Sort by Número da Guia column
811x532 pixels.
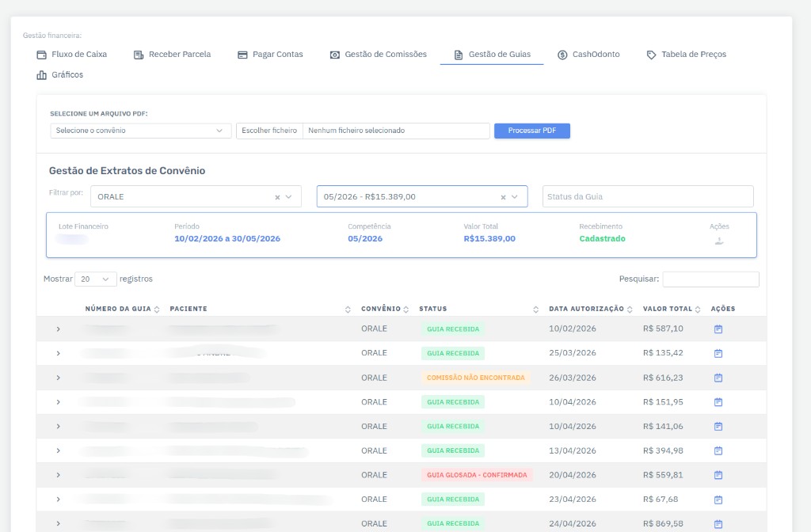tap(122, 309)
